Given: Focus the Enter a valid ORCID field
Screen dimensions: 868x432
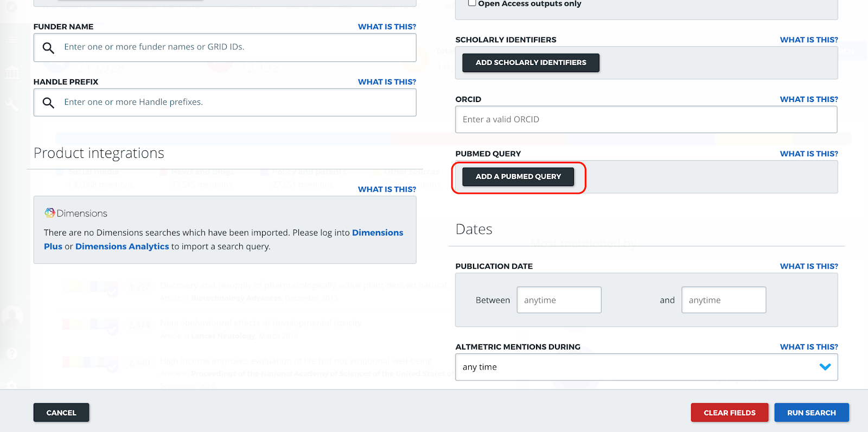Looking at the screenshot, I should pos(646,119).
